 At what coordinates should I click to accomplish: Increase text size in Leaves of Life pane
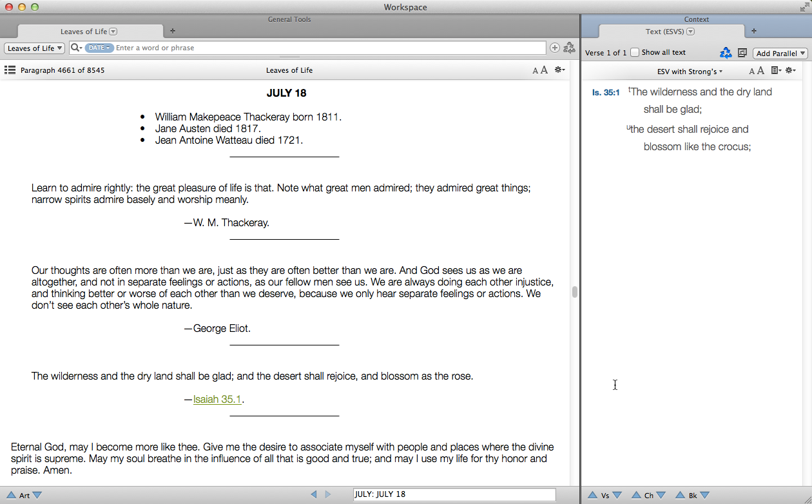tap(544, 70)
